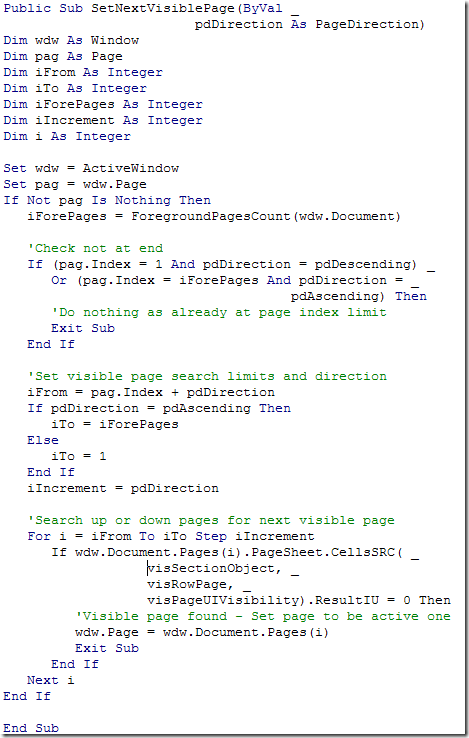Click the "Next i" loop end

(51, 680)
